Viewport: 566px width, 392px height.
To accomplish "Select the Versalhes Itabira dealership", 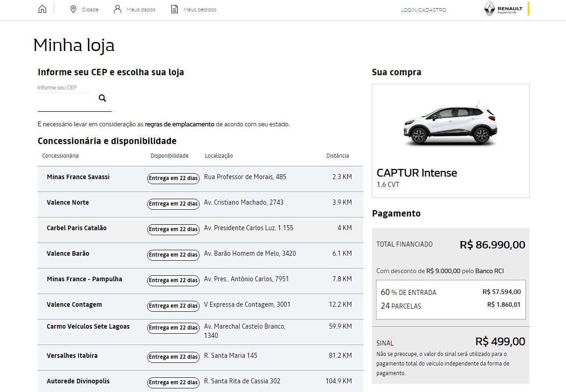I will tap(72, 356).
